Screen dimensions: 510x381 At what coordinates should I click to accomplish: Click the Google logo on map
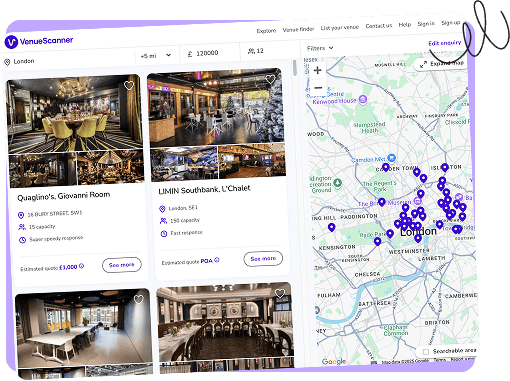click(334, 362)
